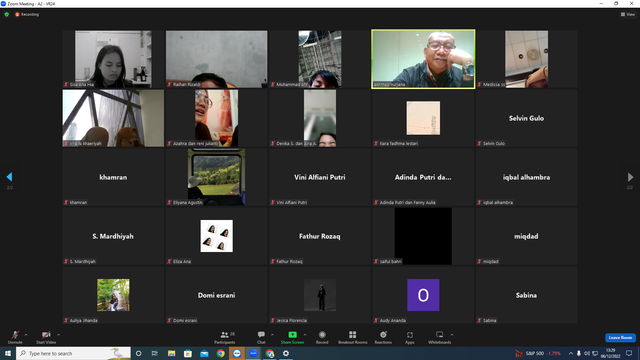The image size is (640, 360).
Task: Open the Windows Start menu
Action: (x=8, y=353)
